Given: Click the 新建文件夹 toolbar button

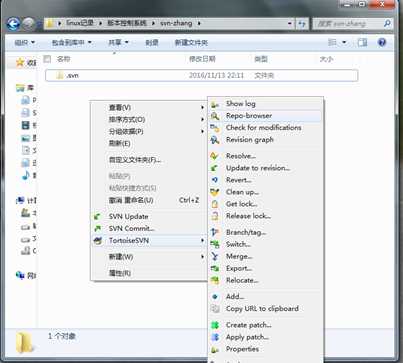Looking at the screenshot, I should pyautogui.click(x=191, y=42).
